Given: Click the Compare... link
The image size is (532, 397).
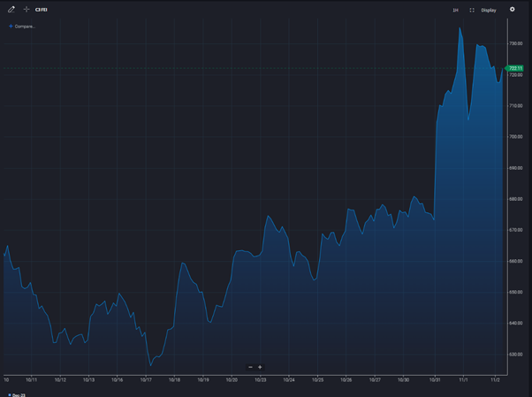Looking at the screenshot, I should pos(25,27).
